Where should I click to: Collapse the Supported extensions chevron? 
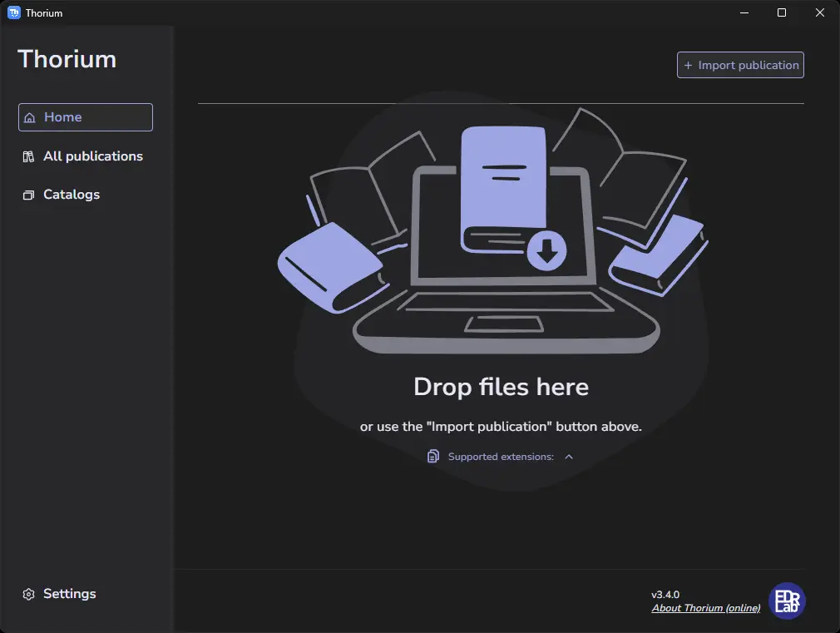tap(569, 457)
